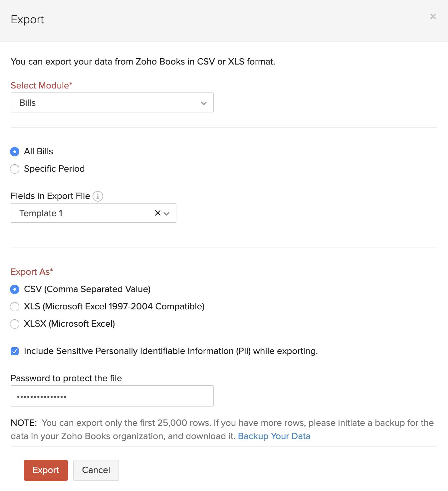This screenshot has width=448, height=491.
Task: Click the password protection input field
Action: (112, 396)
